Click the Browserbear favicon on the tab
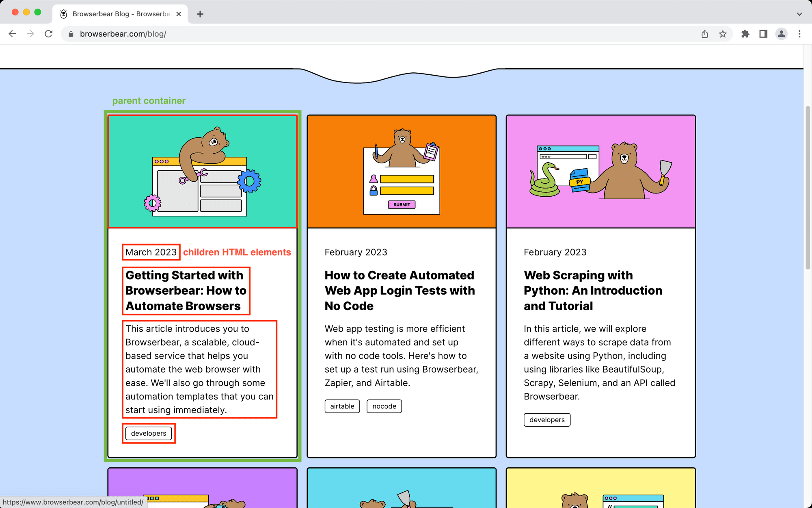Image resolution: width=812 pixels, height=508 pixels. tap(63, 13)
